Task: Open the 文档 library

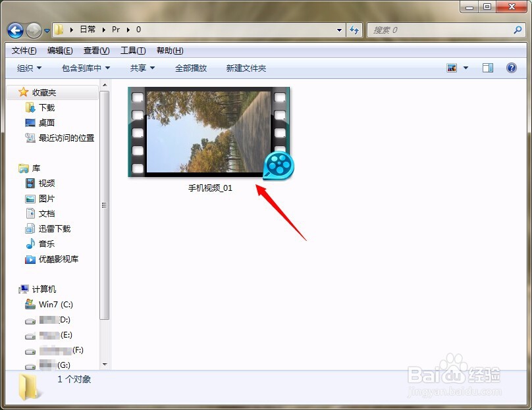Action: coord(47,213)
